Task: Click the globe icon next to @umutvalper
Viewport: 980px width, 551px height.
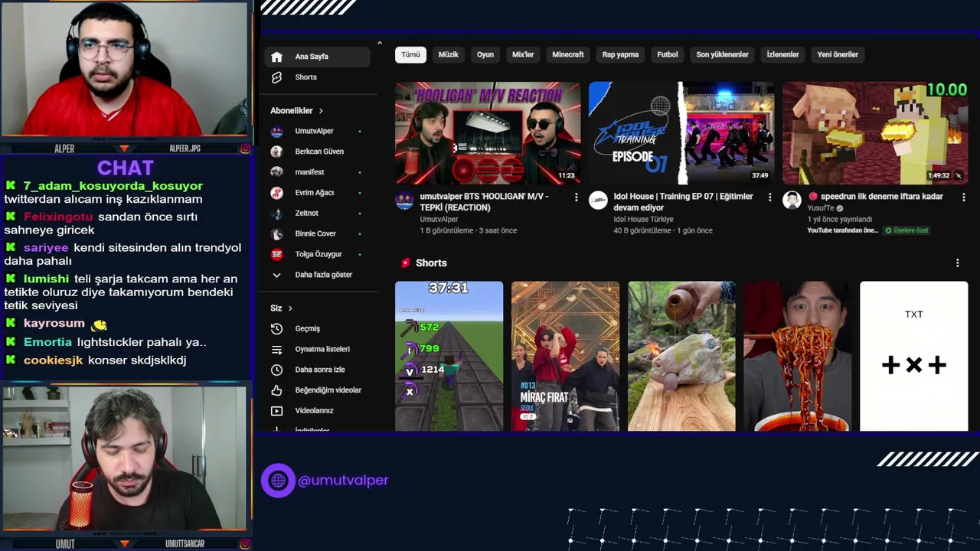Action: tap(278, 481)
